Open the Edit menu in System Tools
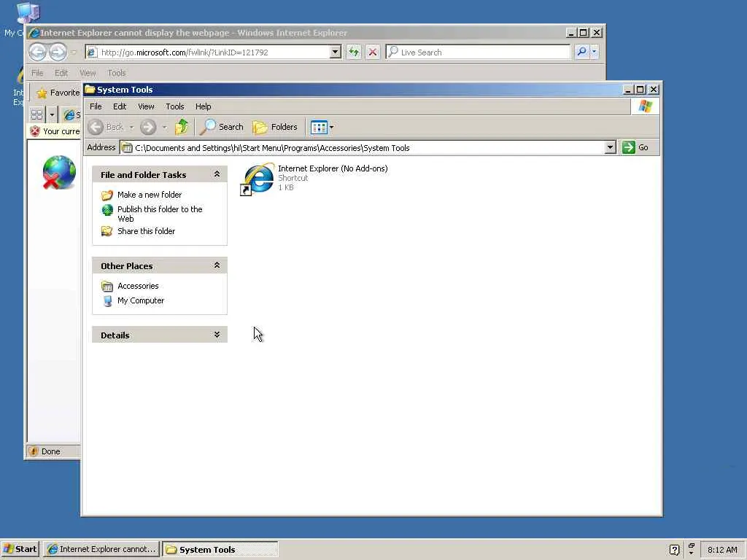The image size is (747, 560). tap(120, 106)
